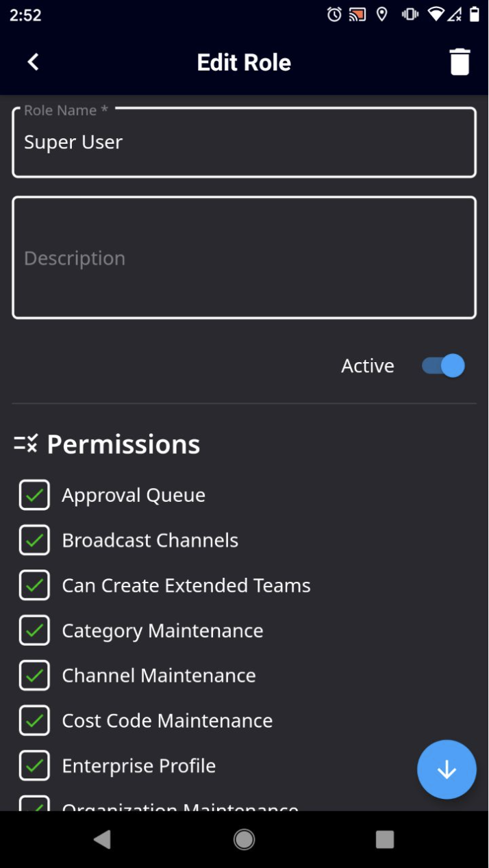Screen dimensions: 489x868
Task: Tap the blue down-arrow floating button
Action: 447,769
